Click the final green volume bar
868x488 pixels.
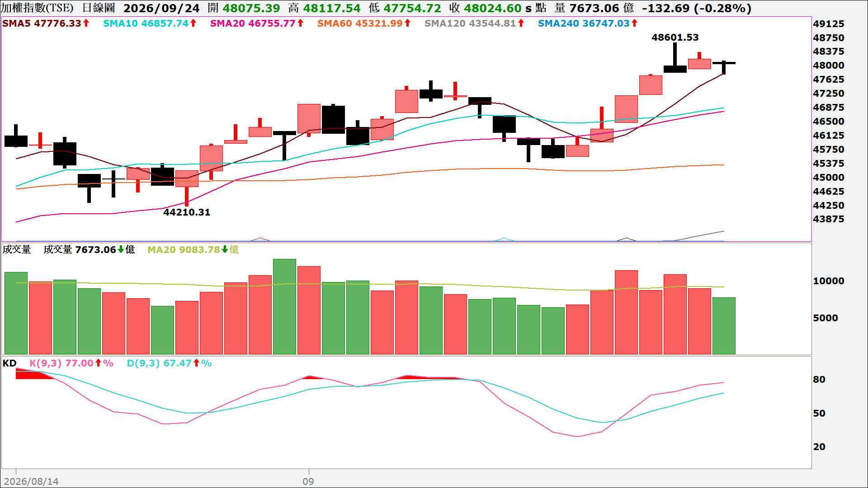point(724,326)
